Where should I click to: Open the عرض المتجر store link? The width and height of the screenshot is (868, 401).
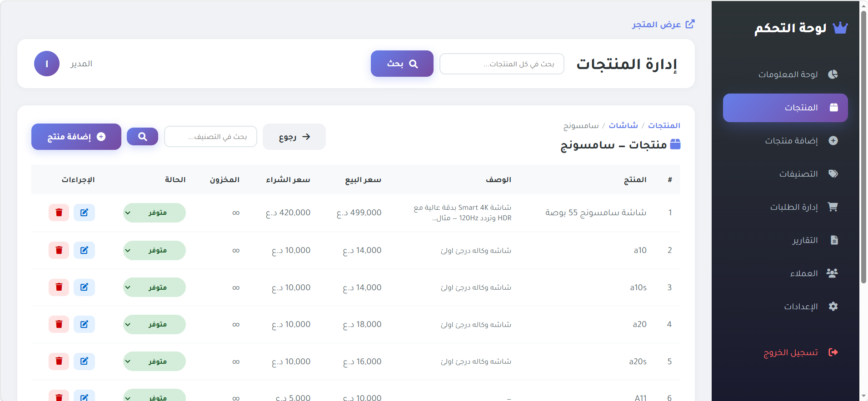click(x=663, y=24)
